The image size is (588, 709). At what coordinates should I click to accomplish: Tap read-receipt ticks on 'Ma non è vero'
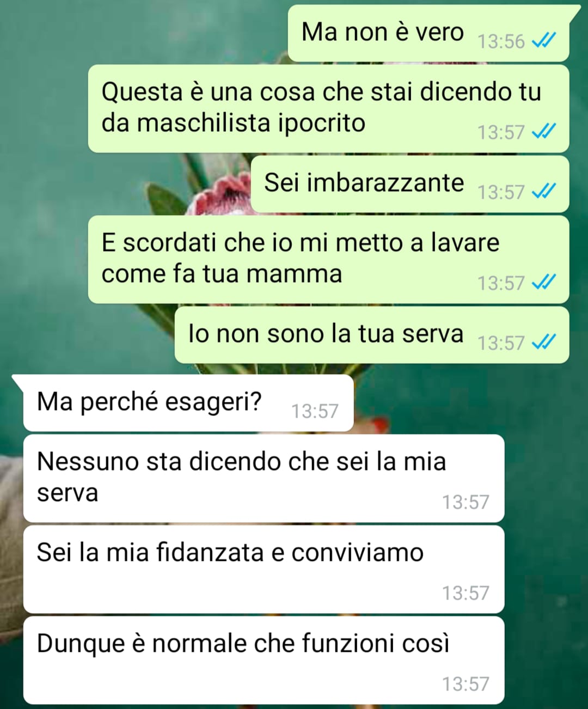(x=543, y=40)
